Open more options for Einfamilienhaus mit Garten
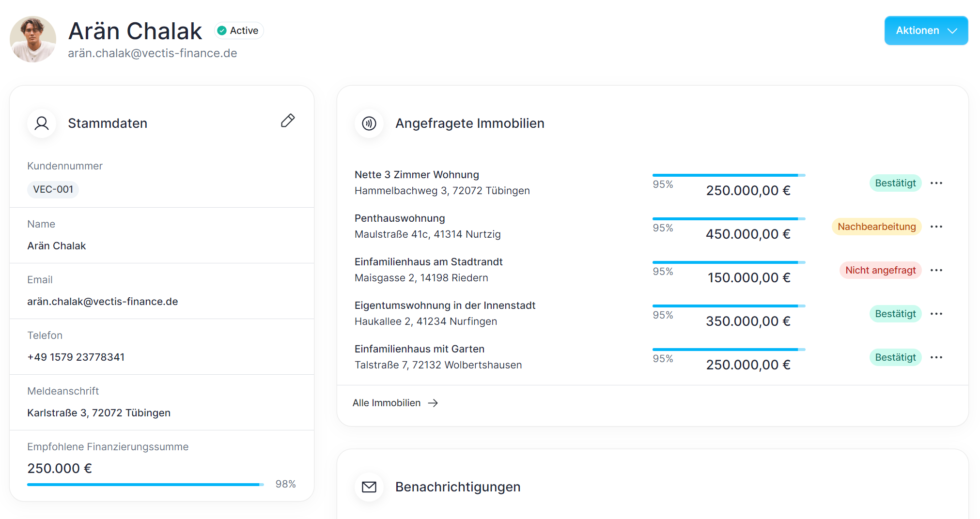 tap(936, 357)
